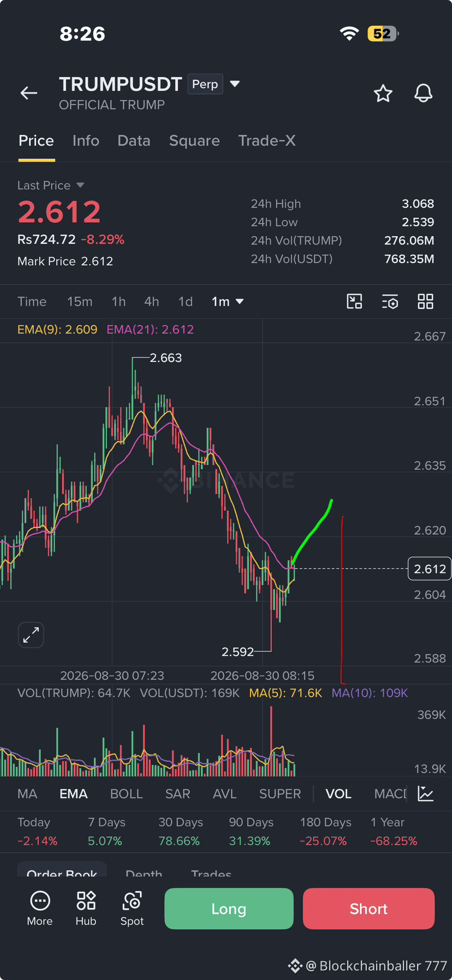The height and width of the screenshot is (980, 452).
Task: Tap the current price tag 2.612 on axis
Action: click(x=430, y=569)
